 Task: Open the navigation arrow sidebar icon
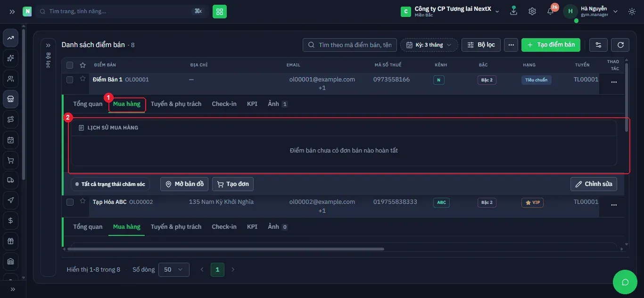[x=10, y=200]
